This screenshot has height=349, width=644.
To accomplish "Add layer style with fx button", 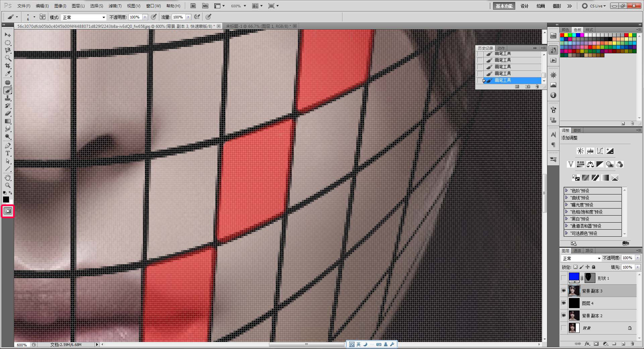I will point(587,344).
